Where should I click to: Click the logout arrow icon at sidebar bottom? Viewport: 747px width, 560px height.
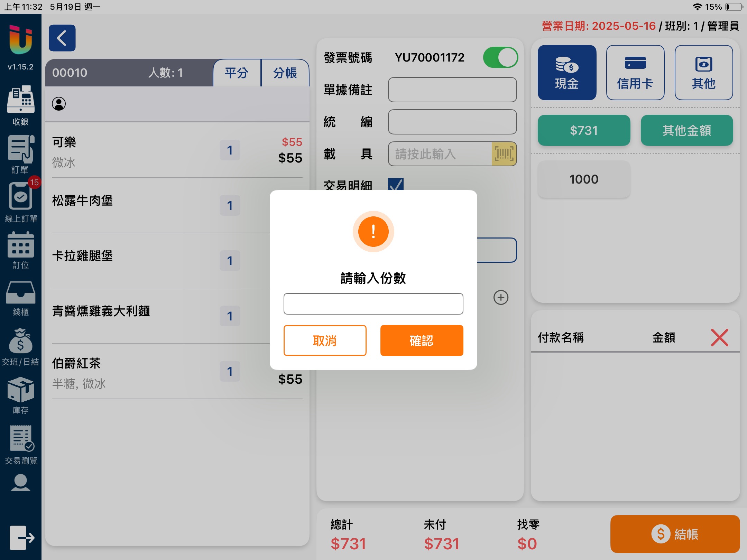tap(21, 538)
